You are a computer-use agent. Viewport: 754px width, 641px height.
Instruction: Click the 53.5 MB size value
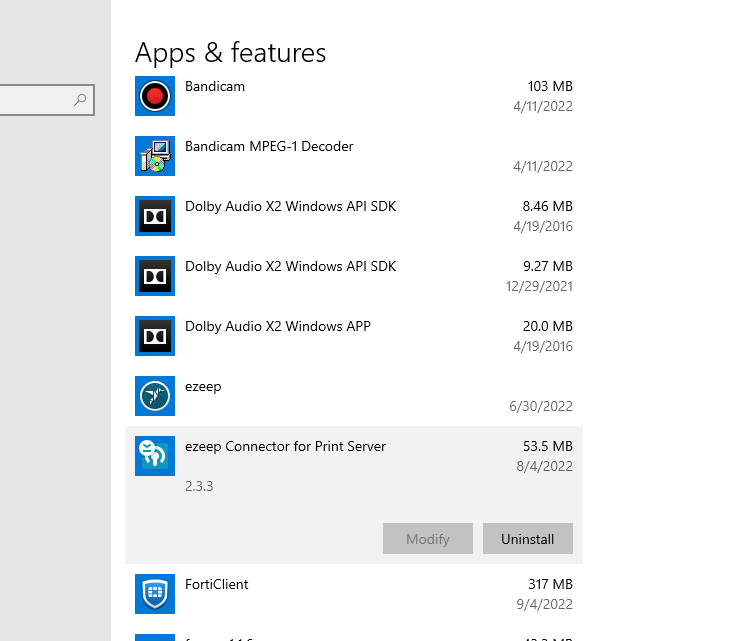pyautogui.click(x=548, y=446)
